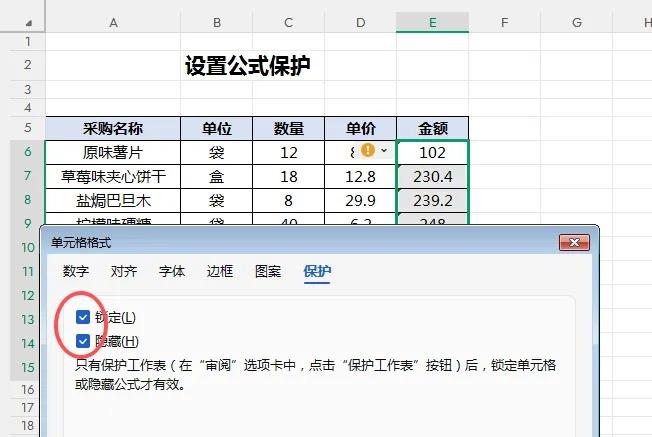652x437 pixels.
Task: Click the 采购名称 header cell
Action: [113, 128]
